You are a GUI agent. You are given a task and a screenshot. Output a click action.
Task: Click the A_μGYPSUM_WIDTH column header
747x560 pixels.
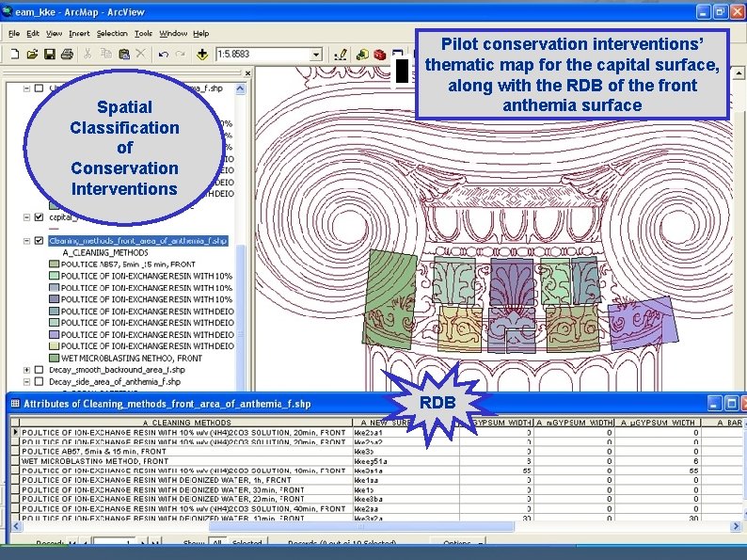(658, 423)
